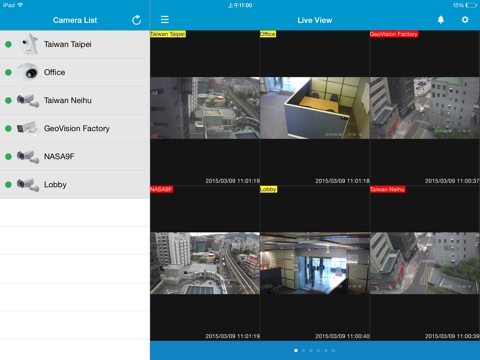Open the Office live video tile

pyautogui.click(x=315, y=108)
